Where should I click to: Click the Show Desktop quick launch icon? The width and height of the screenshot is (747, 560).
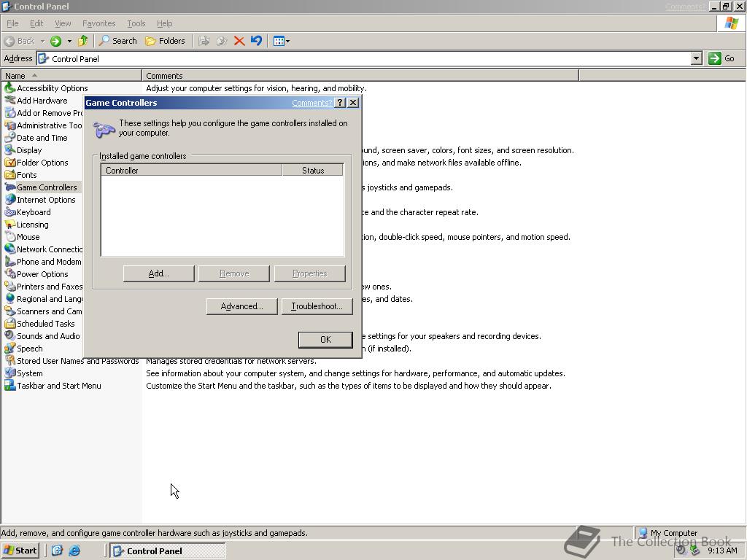[57, 551]
